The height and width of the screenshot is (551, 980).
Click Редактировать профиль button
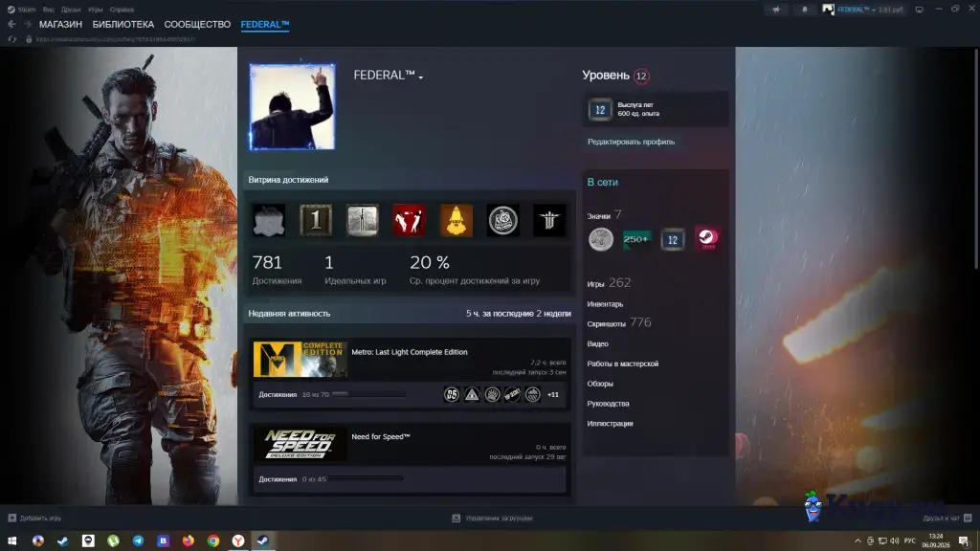[631, 142]
